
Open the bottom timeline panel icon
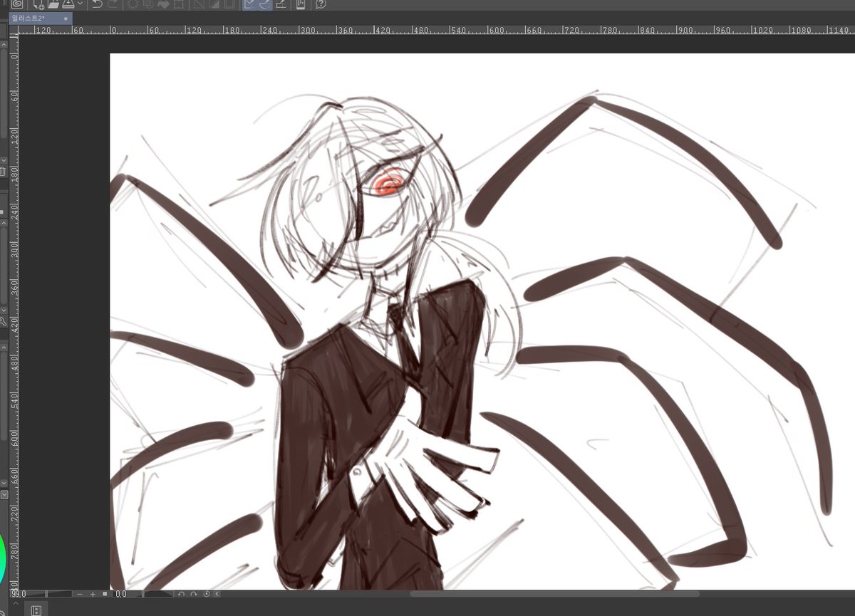[x=36, y=610]
